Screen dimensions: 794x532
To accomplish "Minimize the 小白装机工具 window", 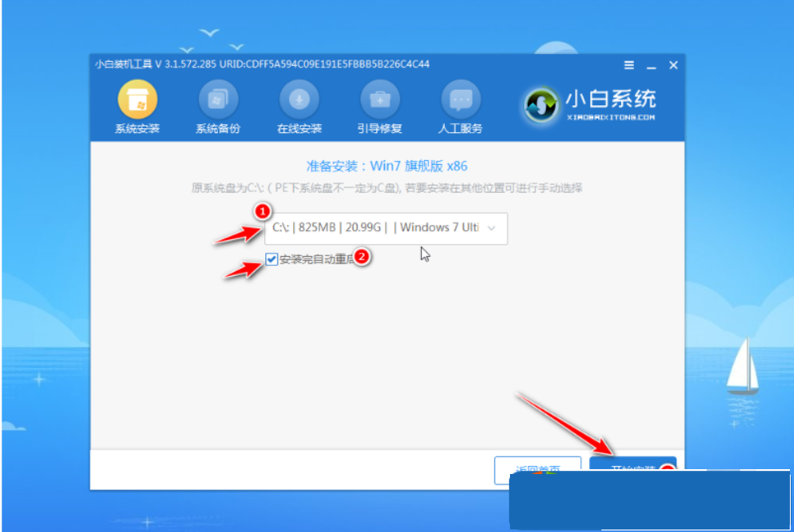I will point(651,65).
